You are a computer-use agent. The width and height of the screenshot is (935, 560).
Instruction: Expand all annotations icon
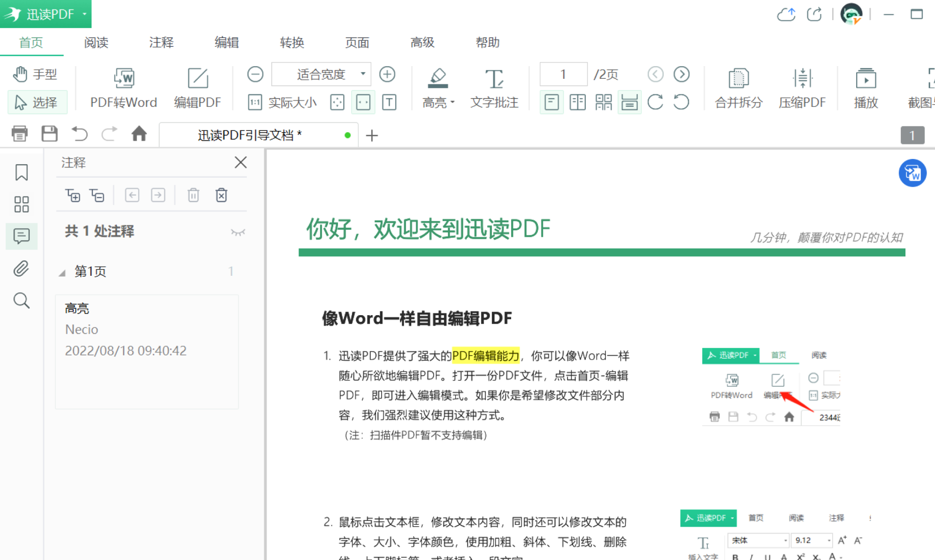[73, 195]
